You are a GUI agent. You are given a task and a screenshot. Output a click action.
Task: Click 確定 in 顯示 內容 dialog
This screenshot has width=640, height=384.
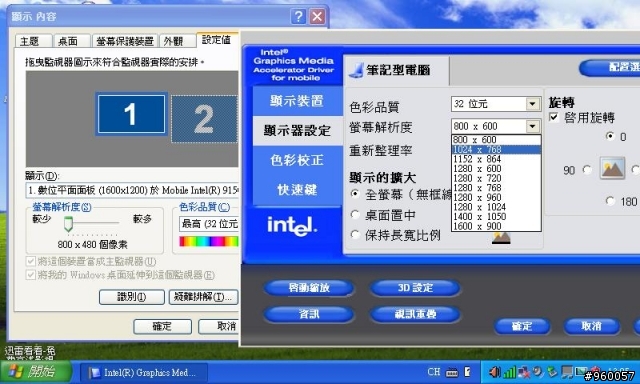pos(162,326)
